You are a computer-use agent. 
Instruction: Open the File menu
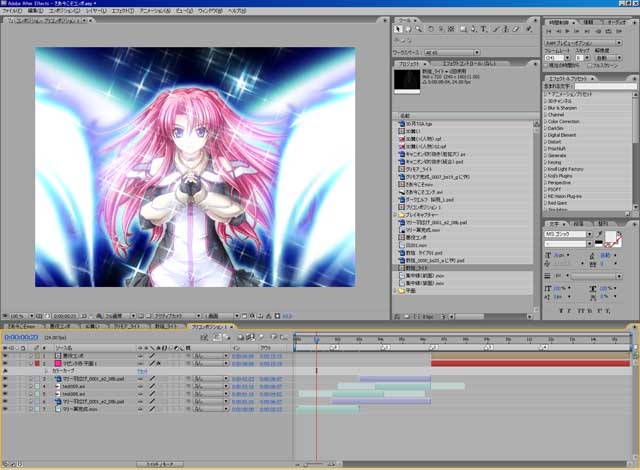click(x=12, y=11)
